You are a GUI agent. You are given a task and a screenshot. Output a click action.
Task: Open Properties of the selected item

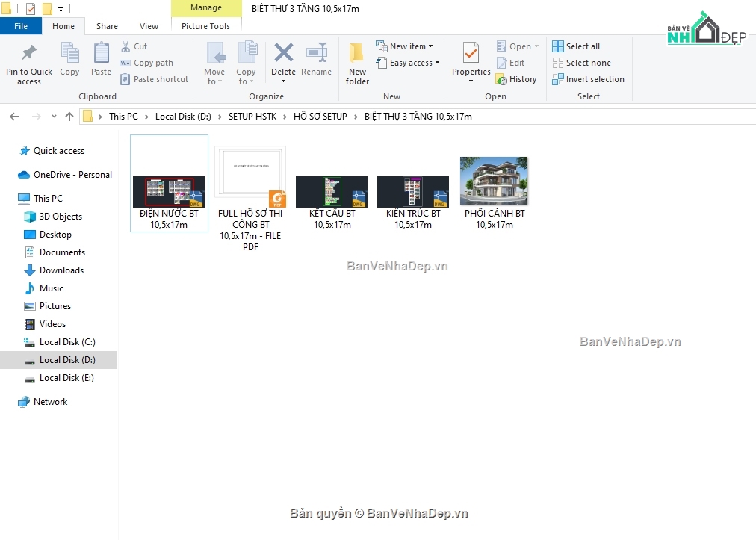point(471,55)
